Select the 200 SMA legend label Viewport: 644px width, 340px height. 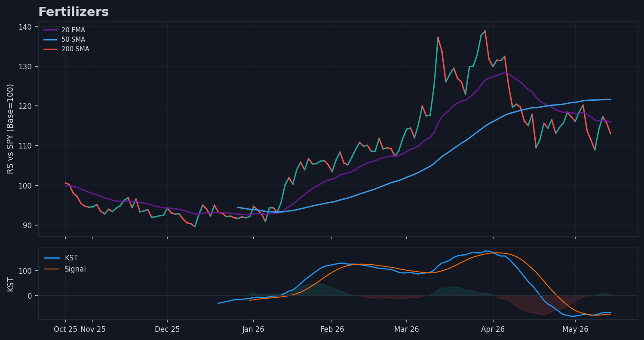75,49
